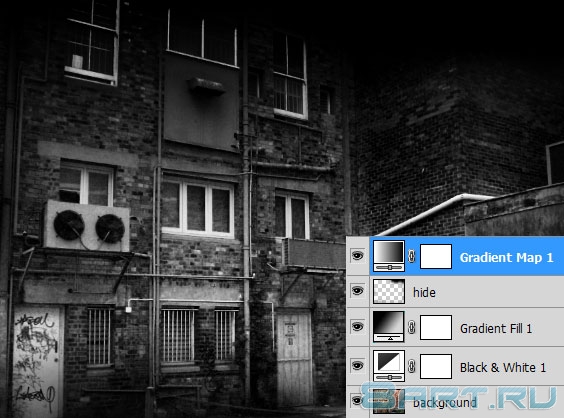Click the link icon on Gradient Fill 1
The image size is (564, 418).
[412, 327]
